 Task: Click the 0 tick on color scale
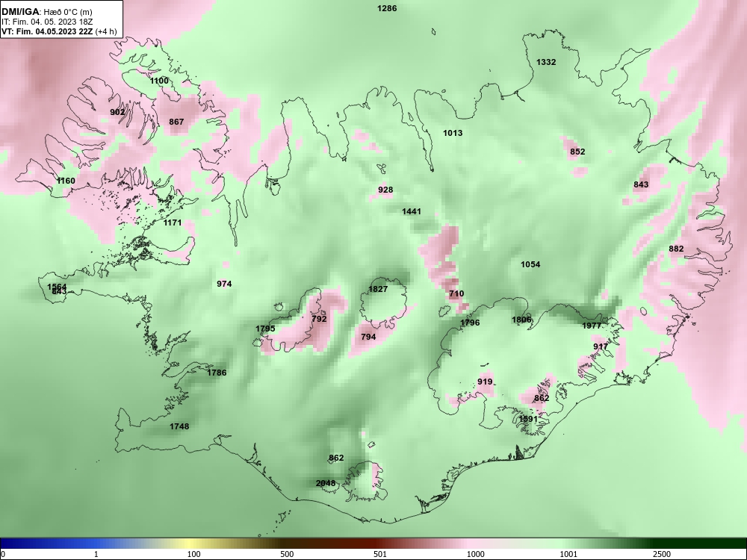[x=3, y=554]
